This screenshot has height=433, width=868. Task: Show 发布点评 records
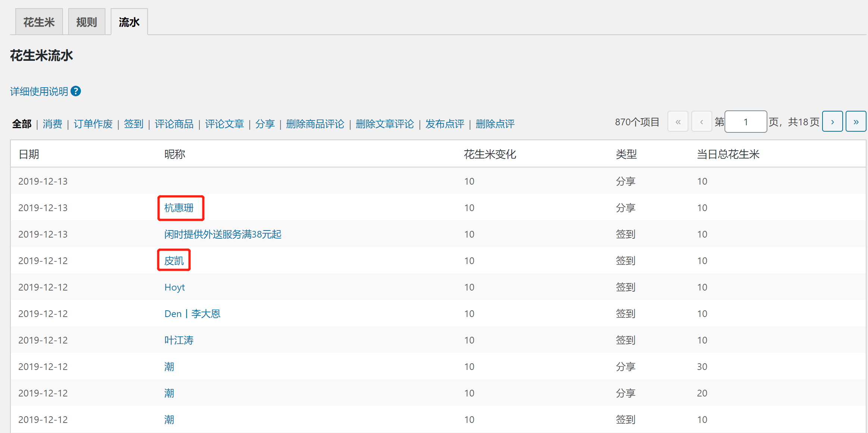[445, 124]
